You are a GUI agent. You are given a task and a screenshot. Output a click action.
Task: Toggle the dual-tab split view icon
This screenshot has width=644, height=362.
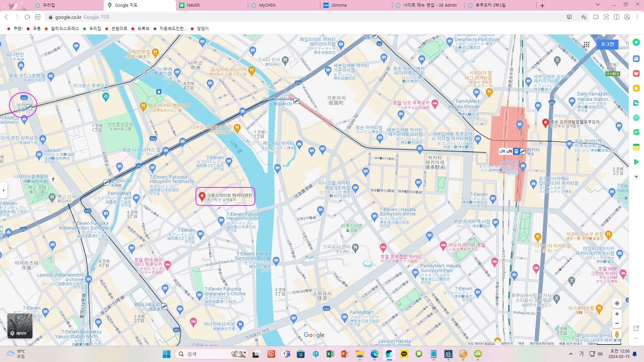616,17
